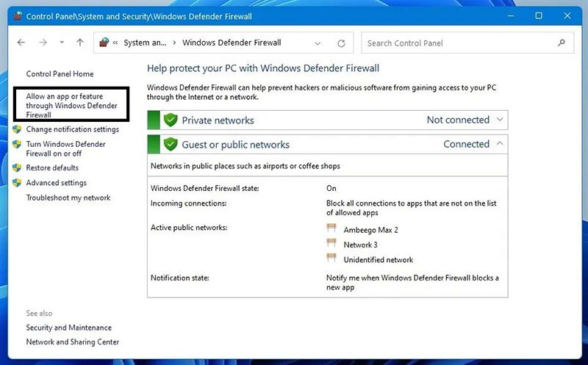
Task: Select System and Security breadcrumb
Action: [x=145, y=43]
